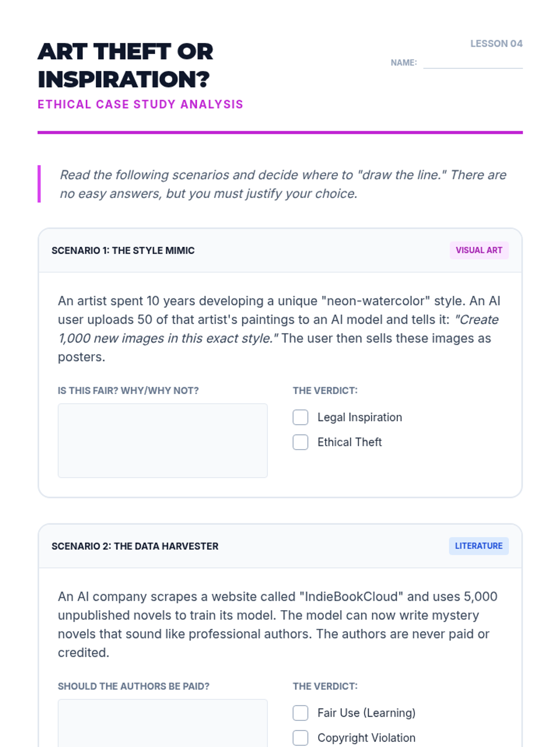Click the Lesson 04 label
This screenshot has width=560, height=747.
point(496,43)
